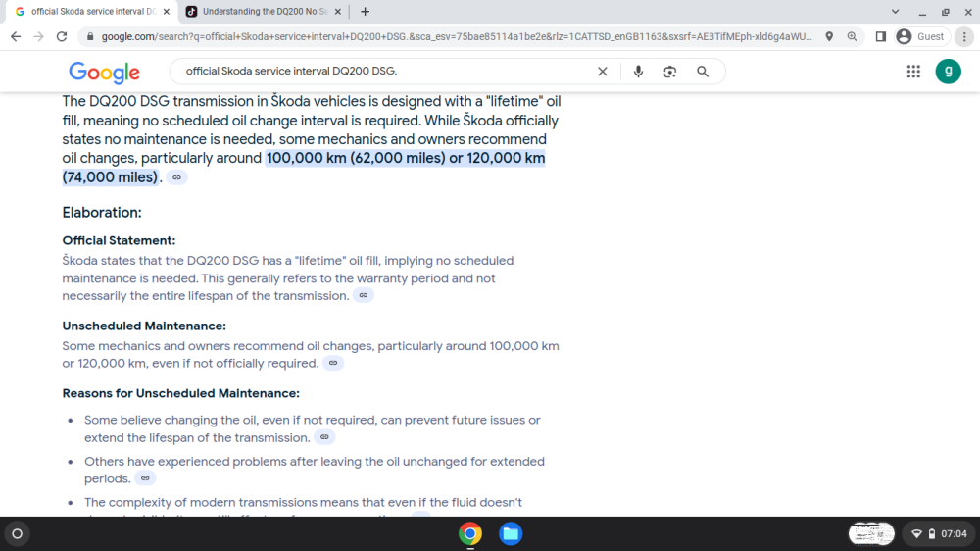Search by image with Lens icon

point(670,72)
